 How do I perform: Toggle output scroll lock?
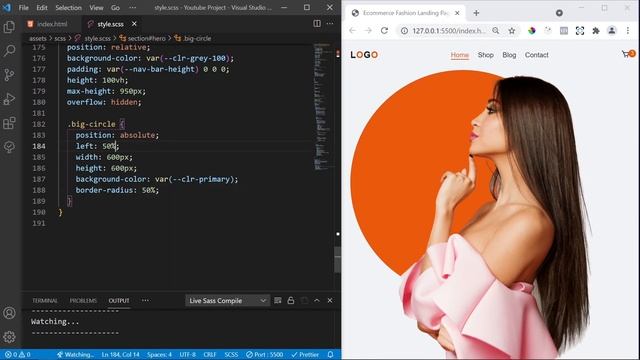coord(291,300)
